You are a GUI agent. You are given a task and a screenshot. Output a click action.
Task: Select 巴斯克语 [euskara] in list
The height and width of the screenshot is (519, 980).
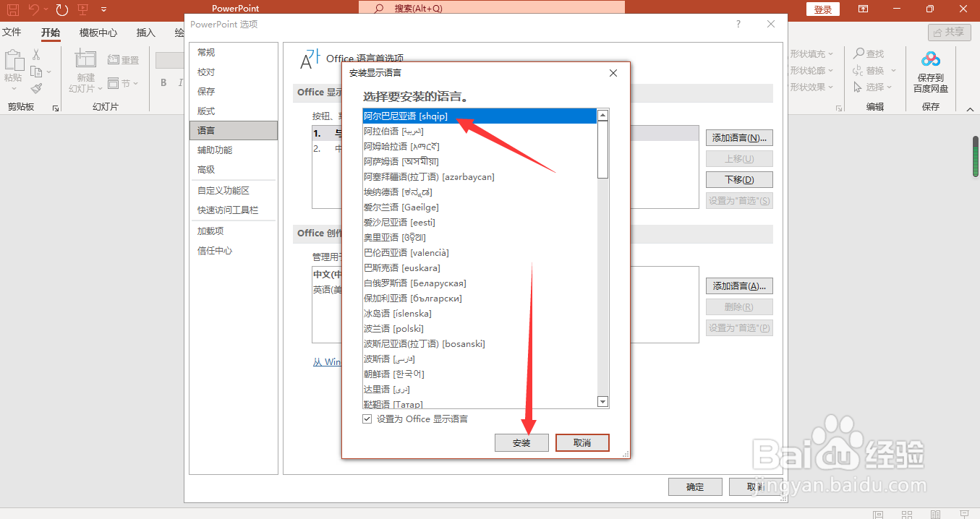click(x=480, y=268)
